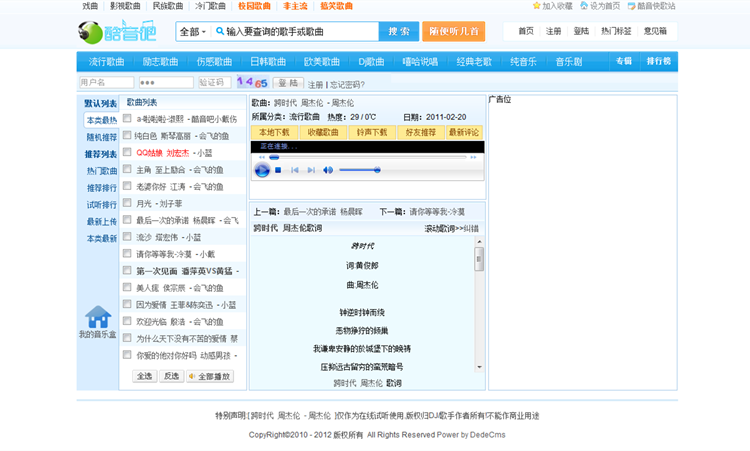The width and height of the screenshot is (750, 451).
Task: Click the stop button in the player
Action: (278, 170)
